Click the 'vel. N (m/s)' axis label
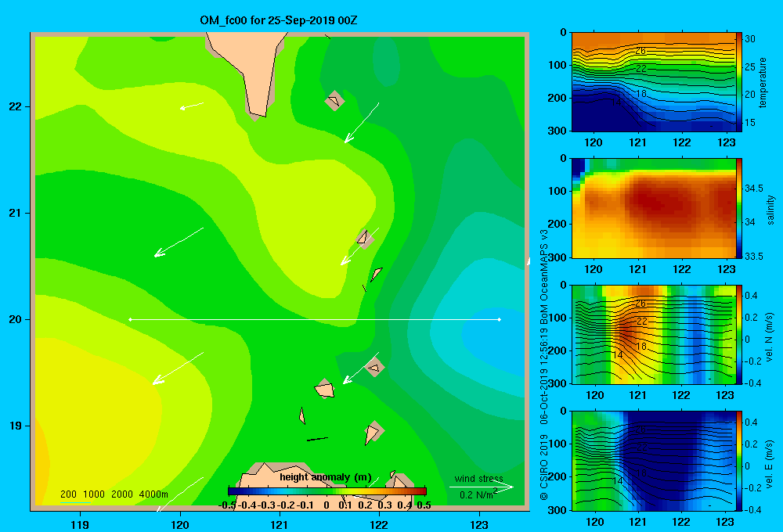The image size is (783, 532). point(770,337)
